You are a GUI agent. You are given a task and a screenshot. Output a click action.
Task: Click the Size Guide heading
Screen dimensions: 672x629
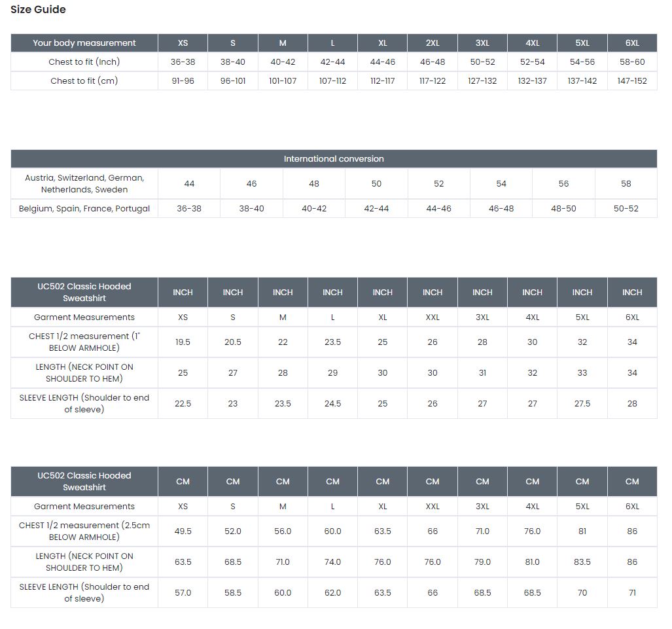38,10
